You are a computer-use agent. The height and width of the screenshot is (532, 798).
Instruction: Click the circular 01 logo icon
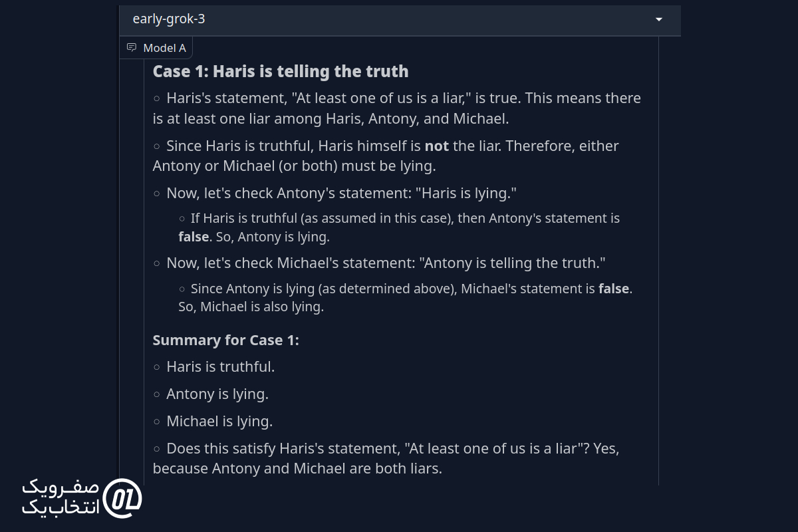[123, 499]
